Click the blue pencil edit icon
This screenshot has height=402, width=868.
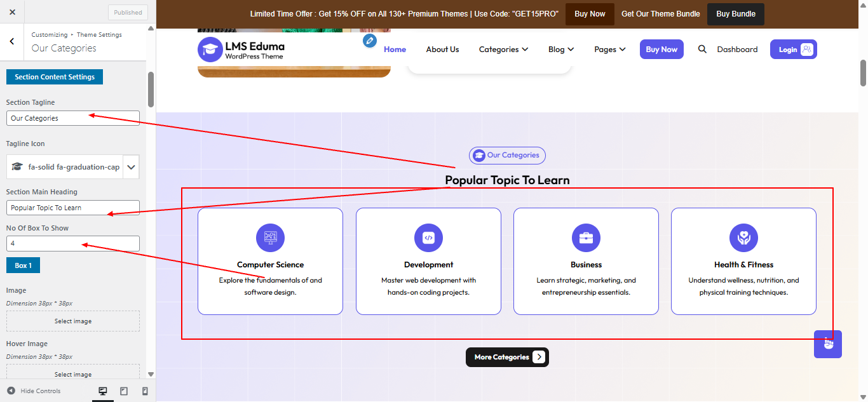370,40
